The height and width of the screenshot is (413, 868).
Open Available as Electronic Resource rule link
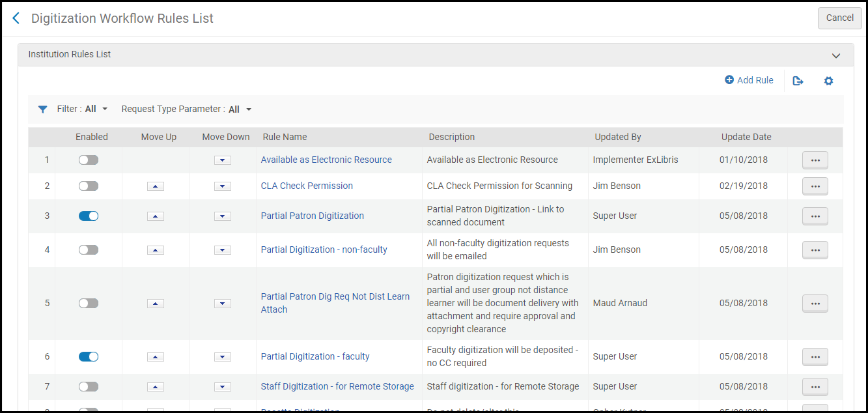click(x=326, y=160)
